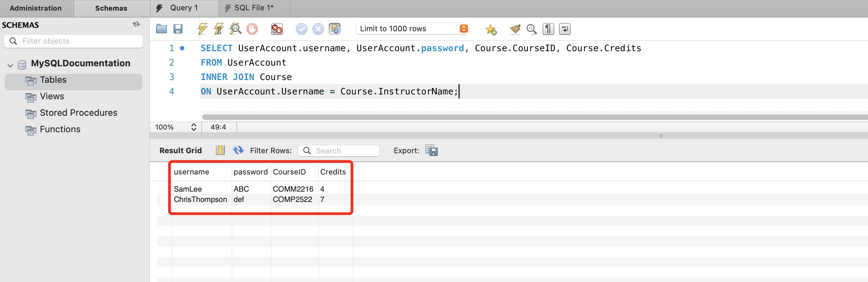Image resolution: width=868 pixels, height=282 pixels.
Task: Click the open SQL script folder icon
Action: click(x=161, y=29)
